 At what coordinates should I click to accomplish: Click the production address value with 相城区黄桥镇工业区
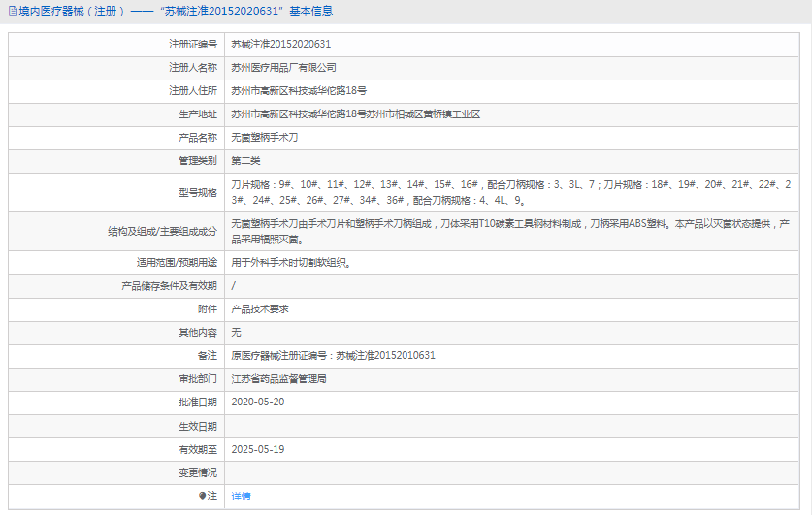click(355, 114)
